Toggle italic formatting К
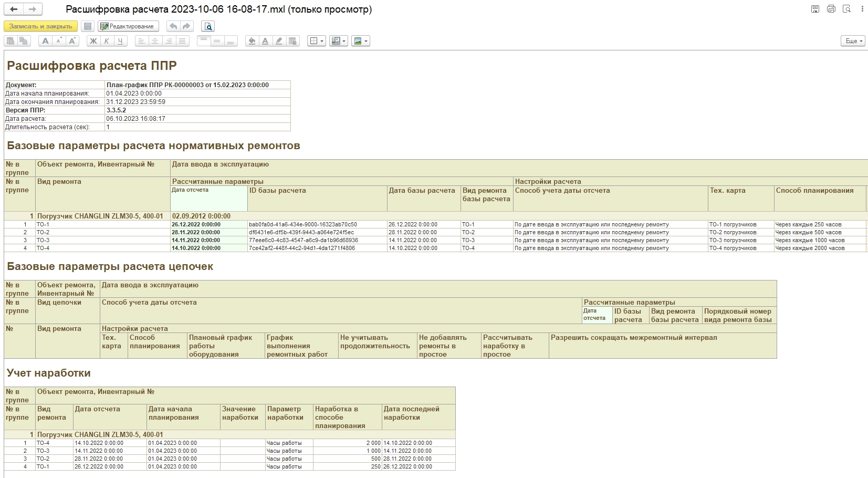 point(107,41)
